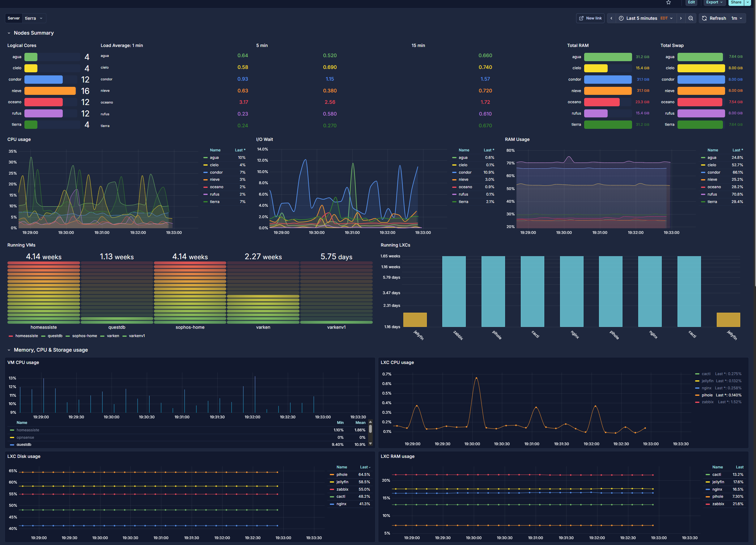
Task: Toggle oceano series in CPU usage legend
Action: pyautogui.click(x=216, y=187)
